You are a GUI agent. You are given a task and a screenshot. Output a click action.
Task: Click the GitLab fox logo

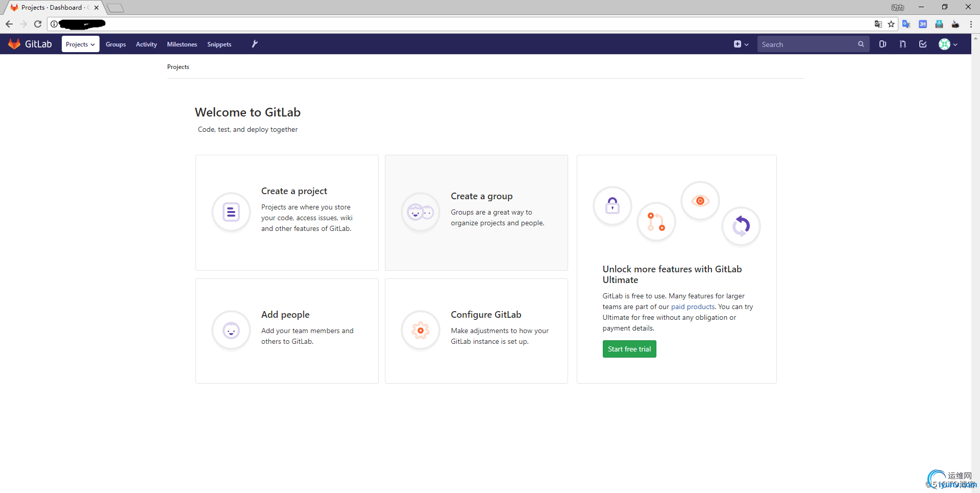pos(14,44)
